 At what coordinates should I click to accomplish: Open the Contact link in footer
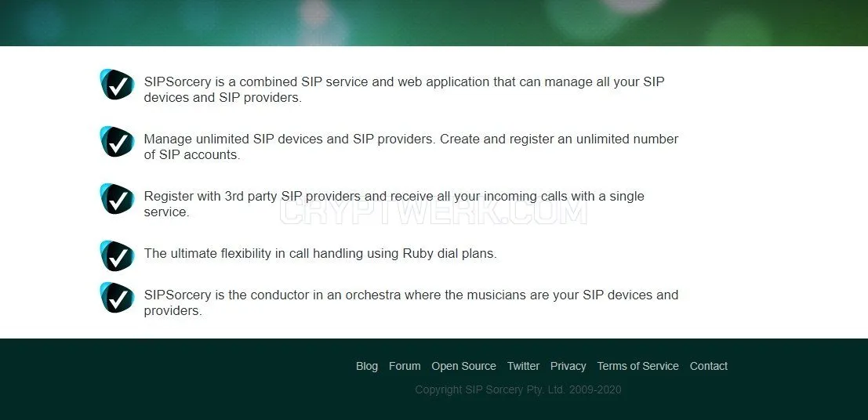tap(709, 366)
